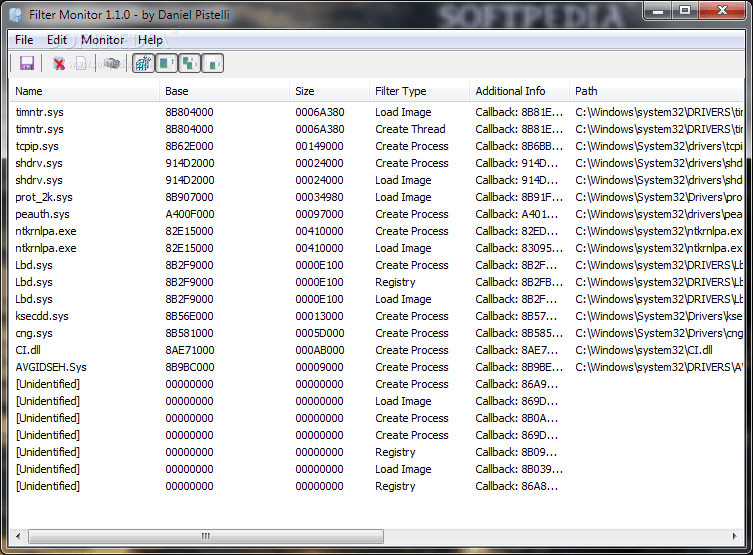753x555 pixels.
Task: Click the Create Thread filter type cell
Action: [410, 129]
